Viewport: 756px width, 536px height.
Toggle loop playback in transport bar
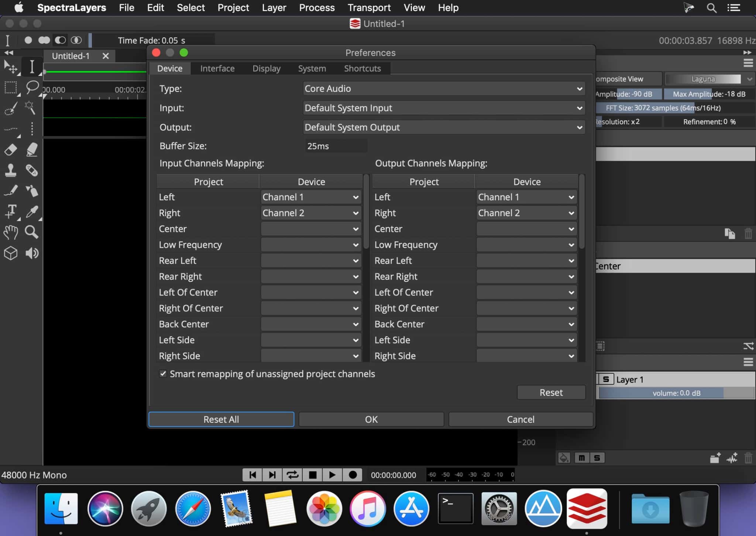pos(293,475)
